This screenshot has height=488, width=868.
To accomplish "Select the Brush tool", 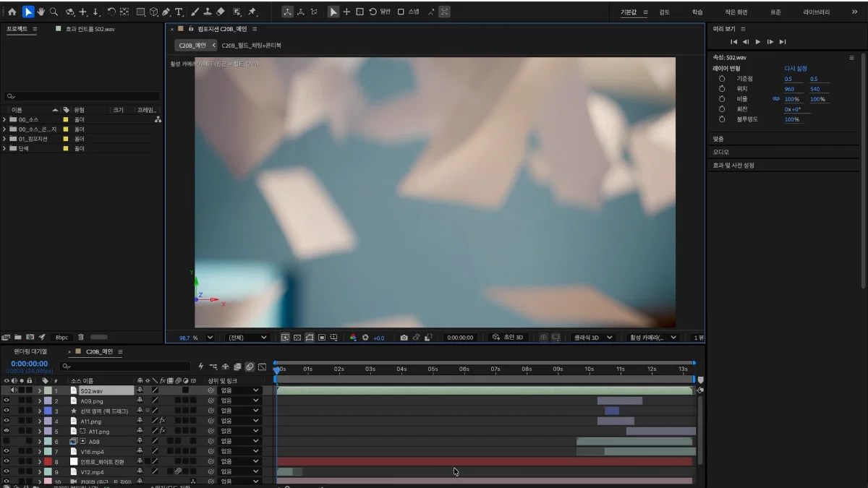I will click(195, 12).
